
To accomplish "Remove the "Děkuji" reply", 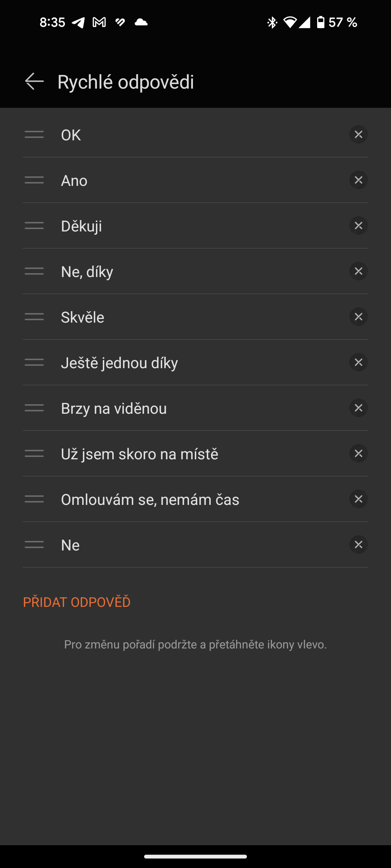I will 358,226.
